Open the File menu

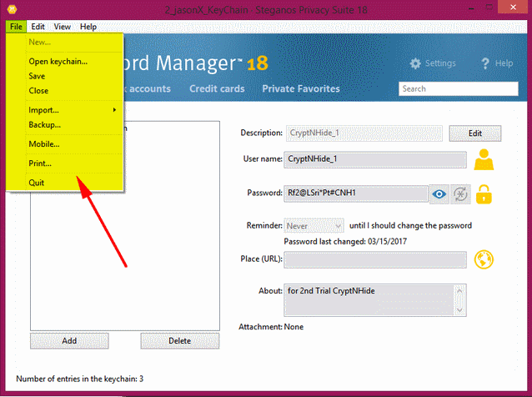tap(16, 27)
